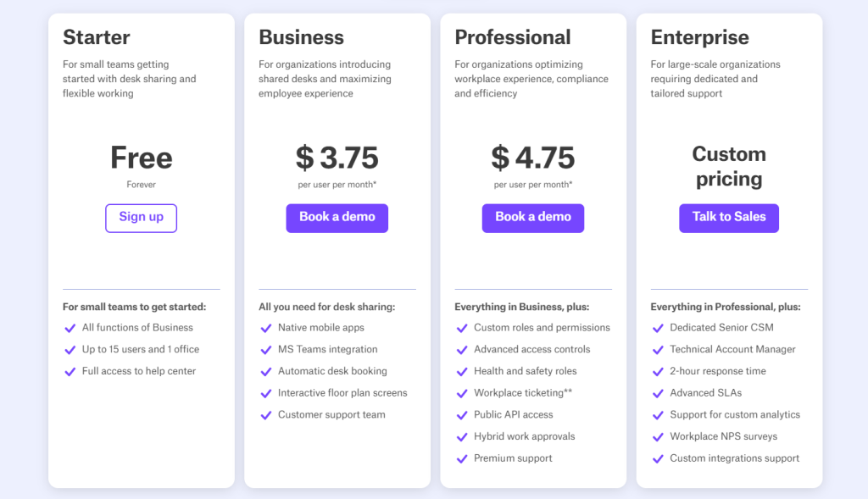Click the checkmark beside Premium support
868x499 pixels.
tap(462, 458)
